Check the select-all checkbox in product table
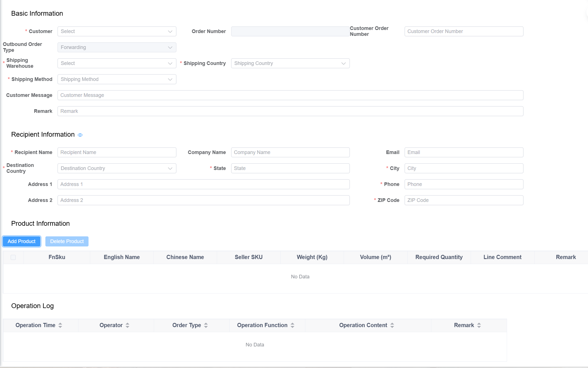 coord(13,257)
